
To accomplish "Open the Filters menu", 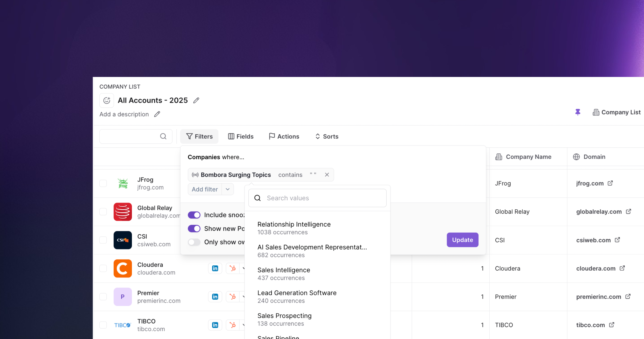I will pyautogui.click(x=199, y=136).
